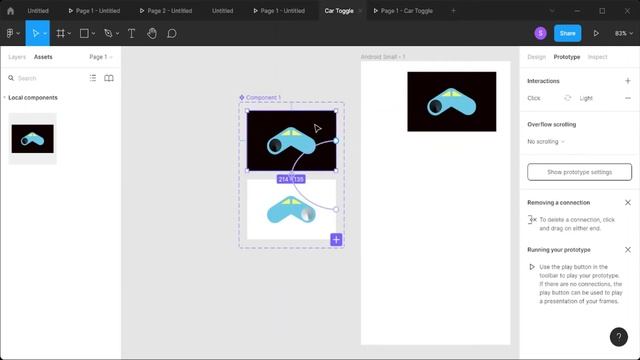
Task: Expand the Pen tool dropdown arrow
Action: point(117,33)
